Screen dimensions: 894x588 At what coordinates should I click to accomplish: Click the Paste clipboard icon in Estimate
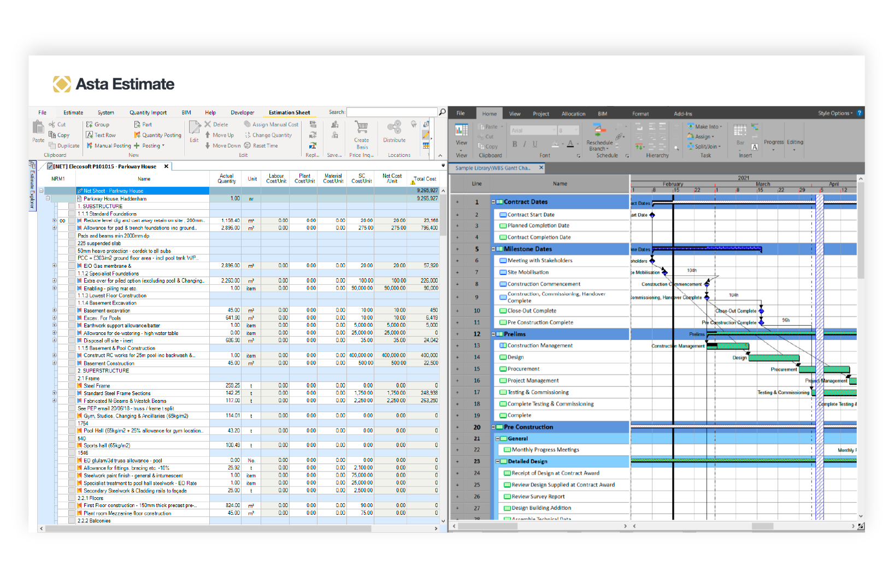tap(38, 128)
